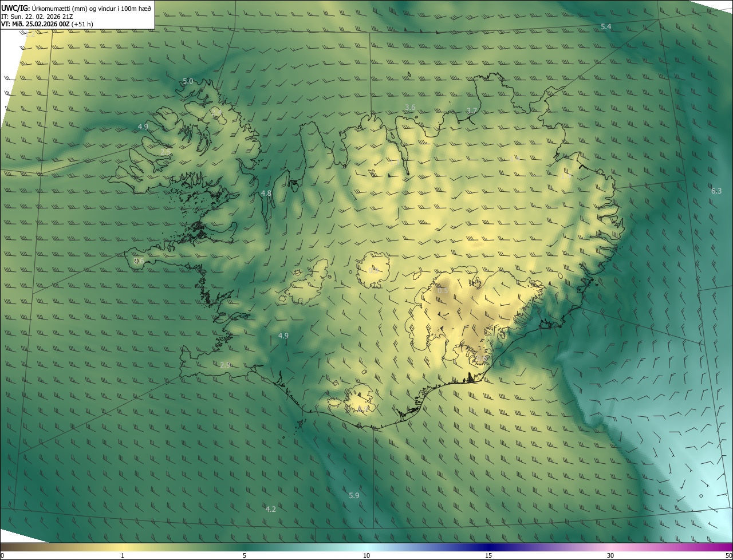Pick the magenta color band above tick 50
Screen dimensions: 733x560
pyautogui.click(x=727, y=547)
